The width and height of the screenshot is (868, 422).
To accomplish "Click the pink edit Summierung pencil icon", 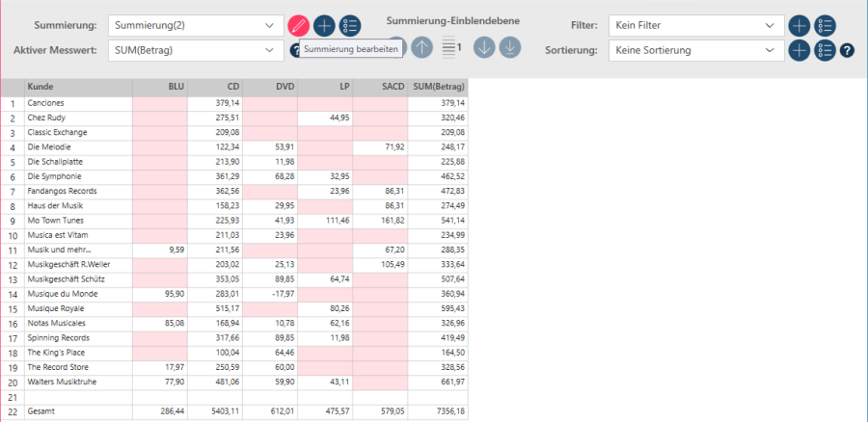I will tap(299, 26).
